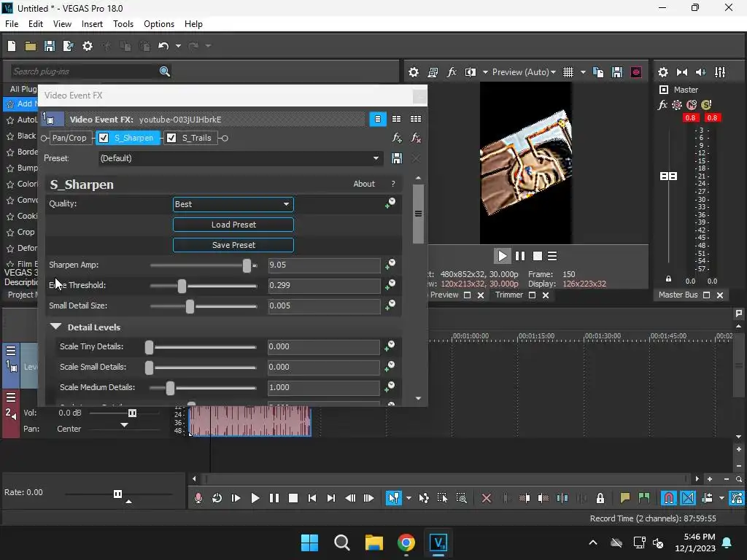Click the plug-in search magnifier icon
The height and width of the screenshot is (560, 747).
[x=164, y=71]
